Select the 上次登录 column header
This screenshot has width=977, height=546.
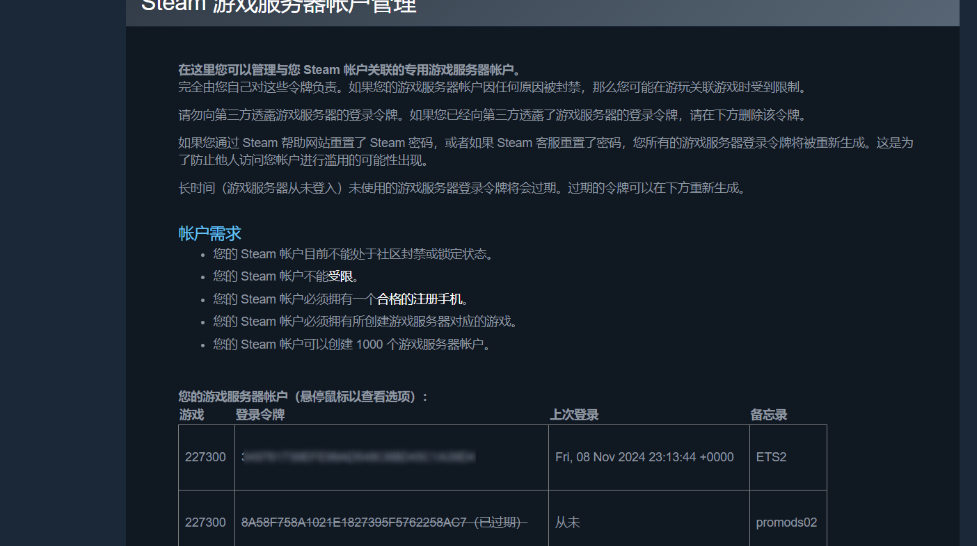[x=574, y=414]
